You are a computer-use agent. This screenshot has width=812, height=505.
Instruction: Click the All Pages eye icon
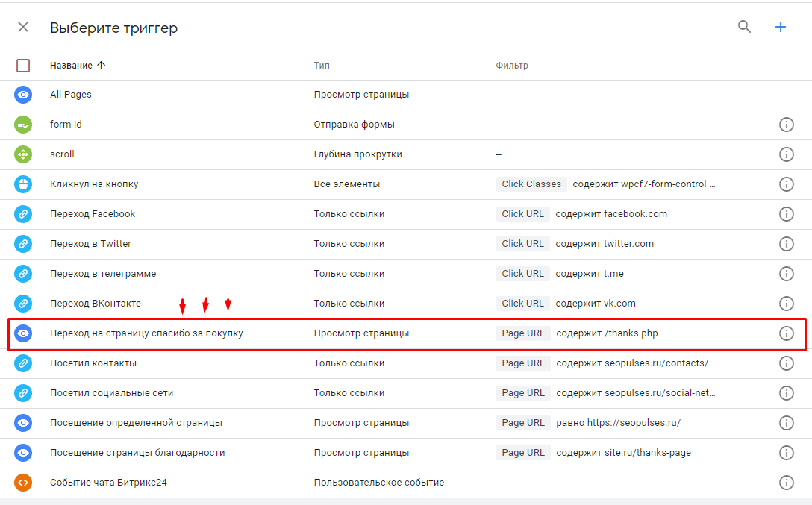[23, 95]
